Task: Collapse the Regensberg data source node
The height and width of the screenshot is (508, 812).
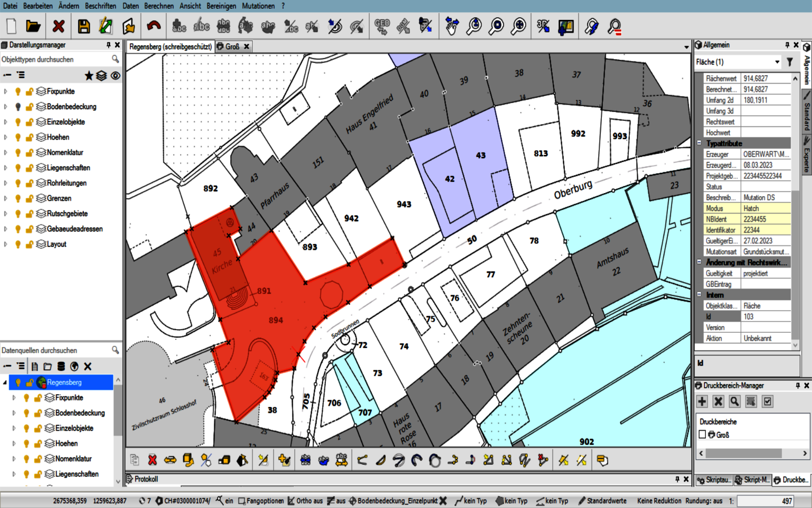Action: 6,382
